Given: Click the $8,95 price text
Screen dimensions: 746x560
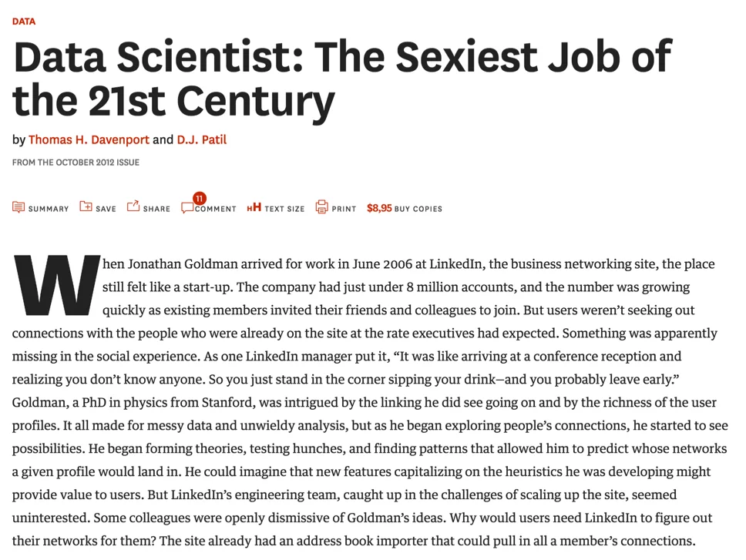Looking at the screenshot, I should pos(379,208).
